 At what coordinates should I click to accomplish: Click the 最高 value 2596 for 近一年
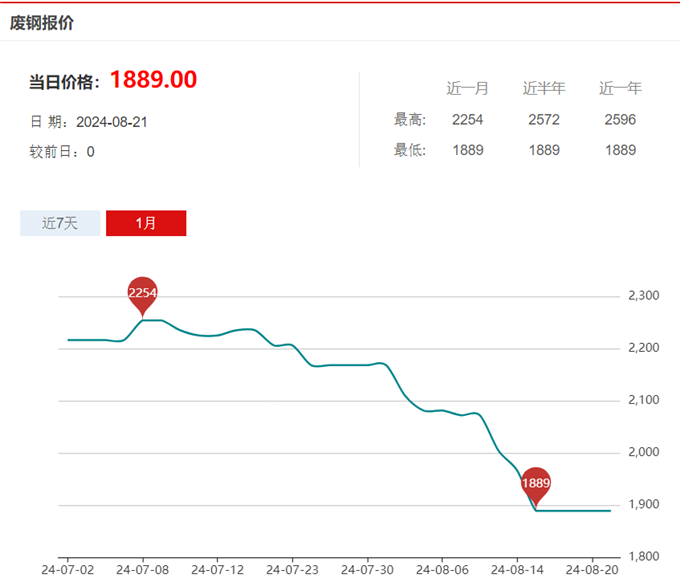point(620,120)
